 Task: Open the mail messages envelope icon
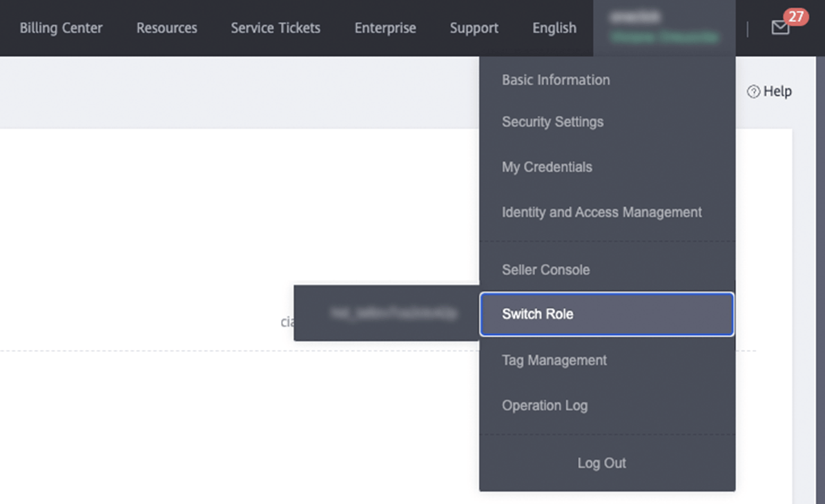click(780, 28)
